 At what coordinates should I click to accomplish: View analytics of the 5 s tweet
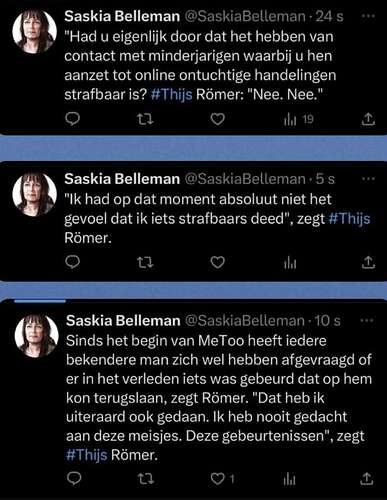290,263
